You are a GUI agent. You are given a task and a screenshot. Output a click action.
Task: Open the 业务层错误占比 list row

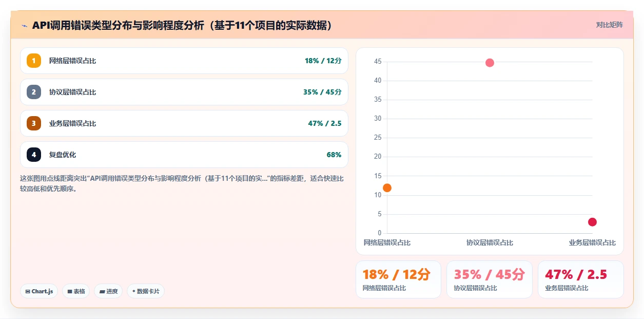tap(184, 123)
